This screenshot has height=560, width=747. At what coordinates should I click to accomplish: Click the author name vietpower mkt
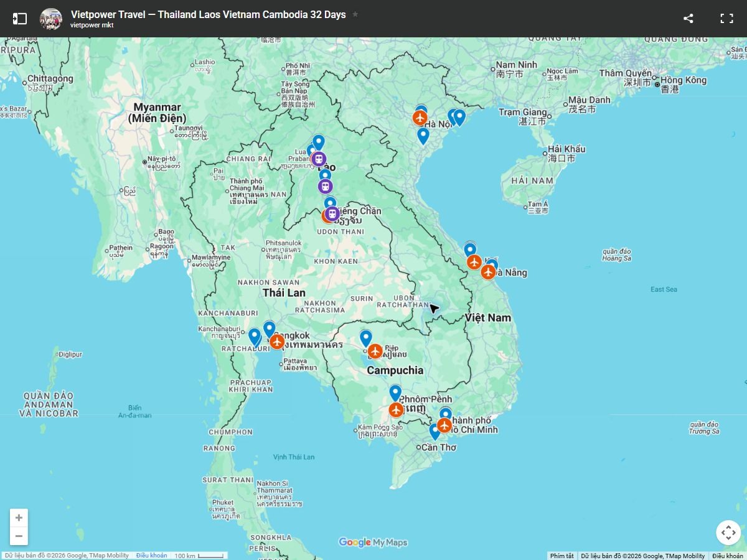click(x=92, y=26)
